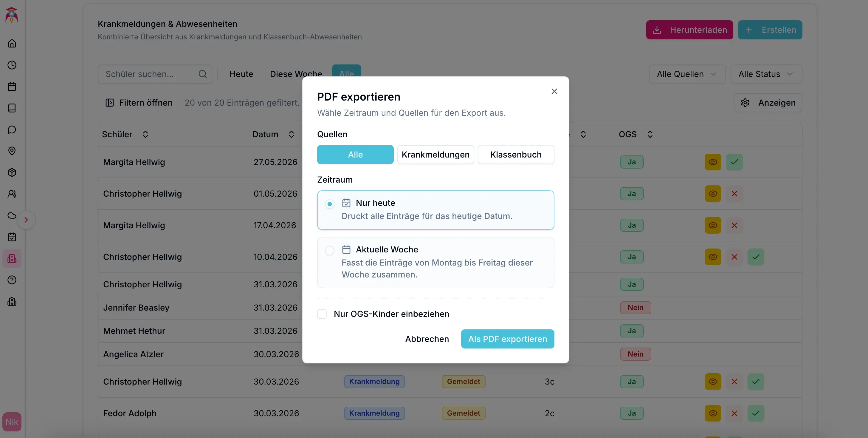The width and height of the screenshot is (868, 438).
Task: Open the 'Alle Status' dropdown
Action: click(765, 74)
